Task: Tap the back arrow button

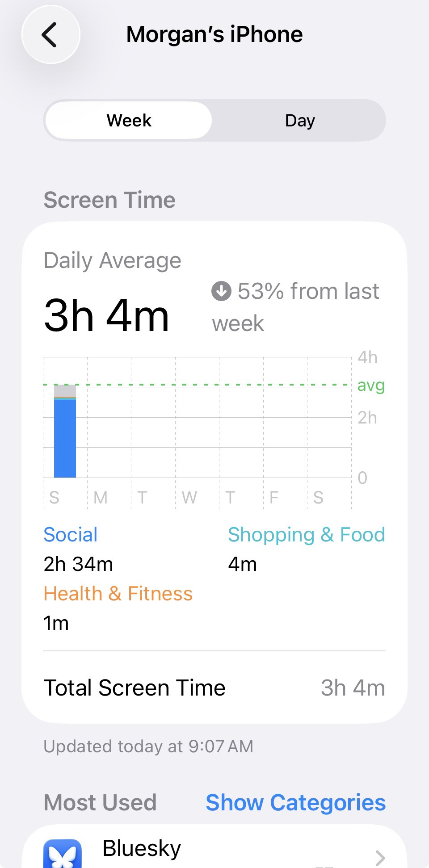Action: (x=50, y=35)
